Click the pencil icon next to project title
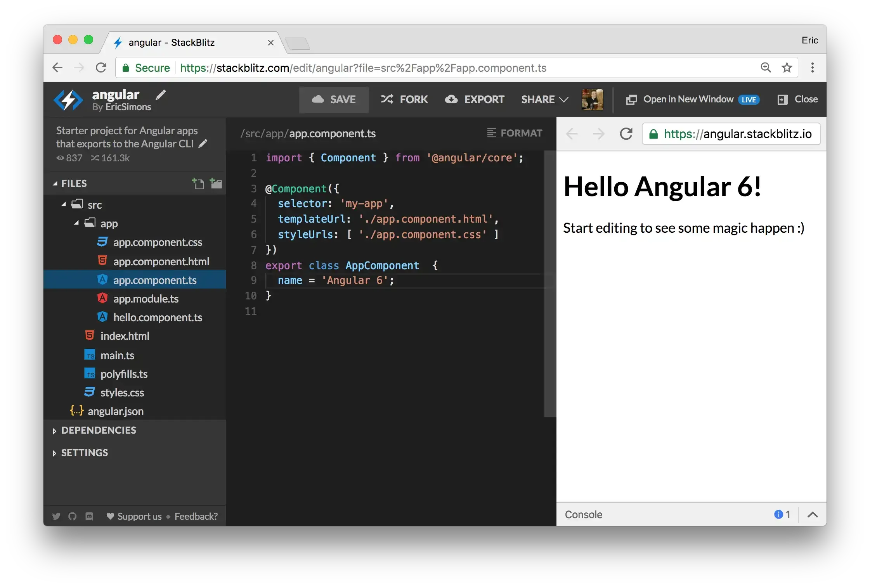The image size is (870, 588). click(161, 95)
